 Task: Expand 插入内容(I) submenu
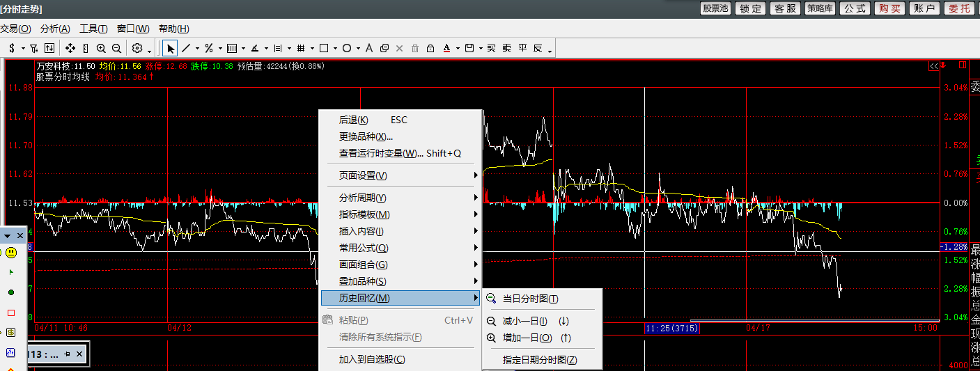[x=400, y=231]
